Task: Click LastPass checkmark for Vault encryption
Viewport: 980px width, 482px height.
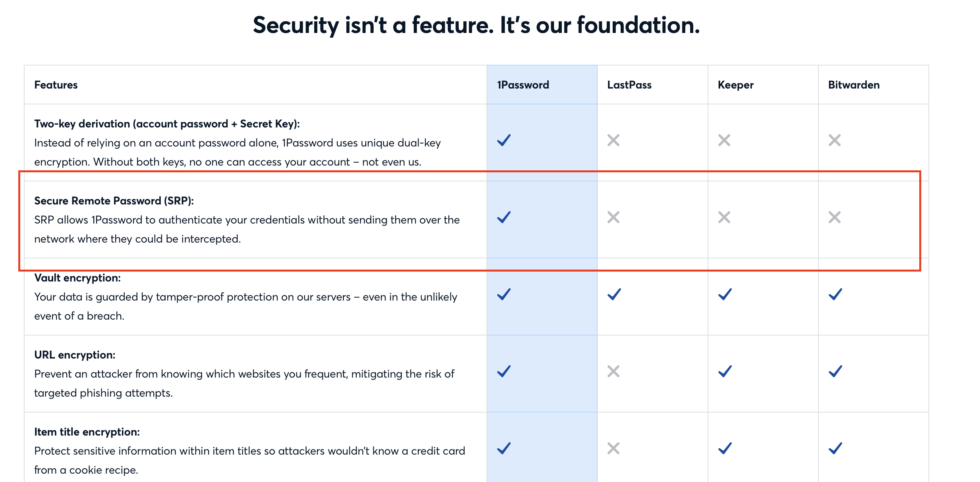Action: pyautogui.click(x=614, y=294)
